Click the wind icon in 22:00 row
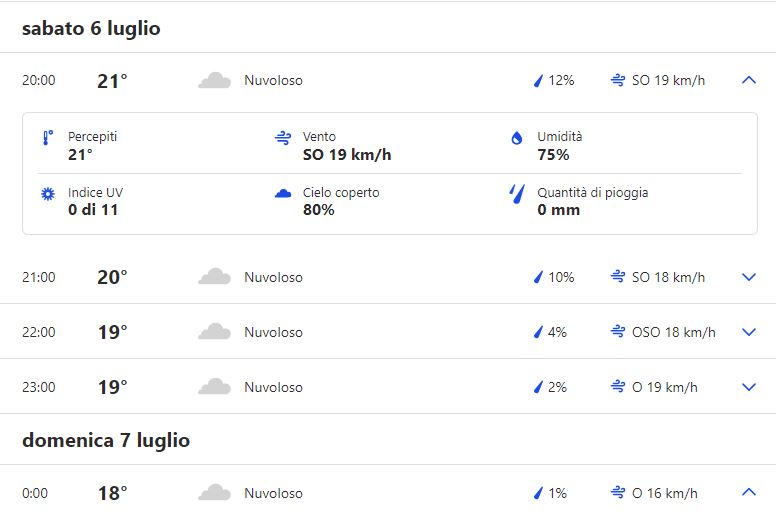The width and height of the screenshot is (776, 517). tap(618, 332)
